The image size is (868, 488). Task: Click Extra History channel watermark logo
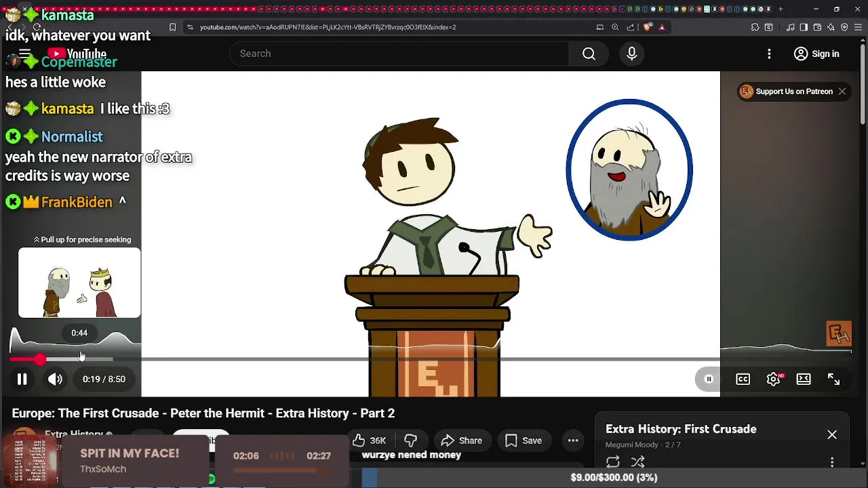839,333
